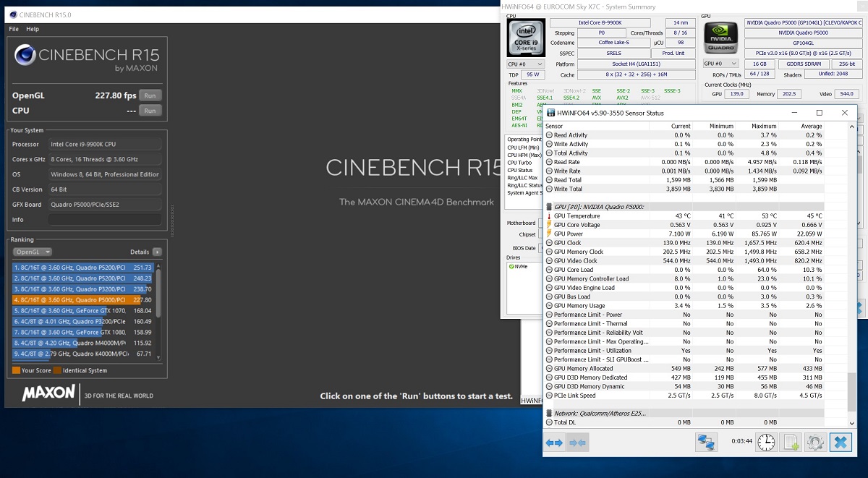Open the File menu in Cinebench
This screenshot has width=868, height=478.
(14, 29)
